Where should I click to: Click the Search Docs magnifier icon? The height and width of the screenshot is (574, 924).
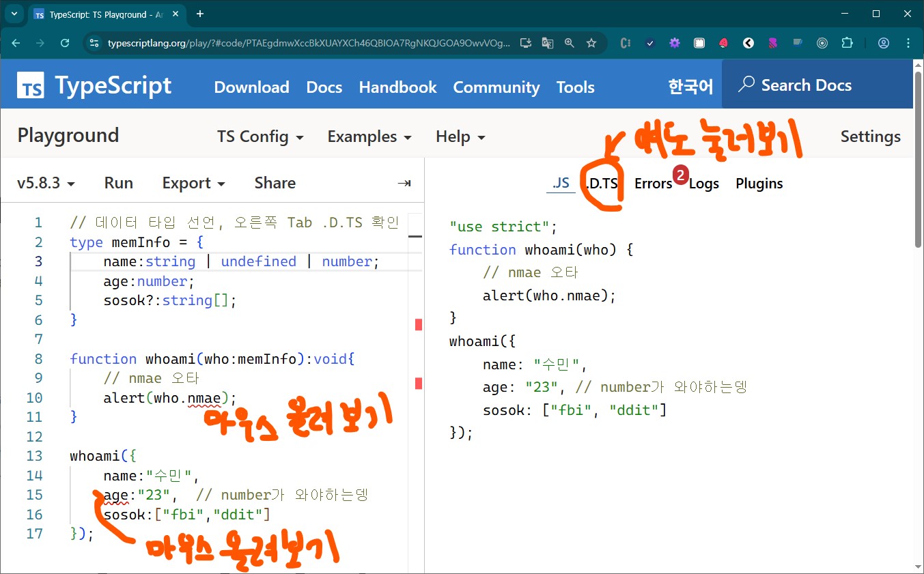pyautogui.click(x=746, y=85)
